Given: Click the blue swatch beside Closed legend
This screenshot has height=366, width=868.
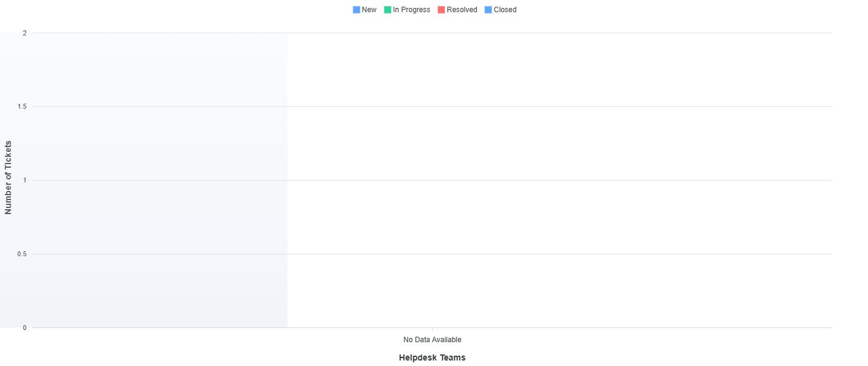Looking at the screenshot, I should pyautogui.click(x=488, y=10).
